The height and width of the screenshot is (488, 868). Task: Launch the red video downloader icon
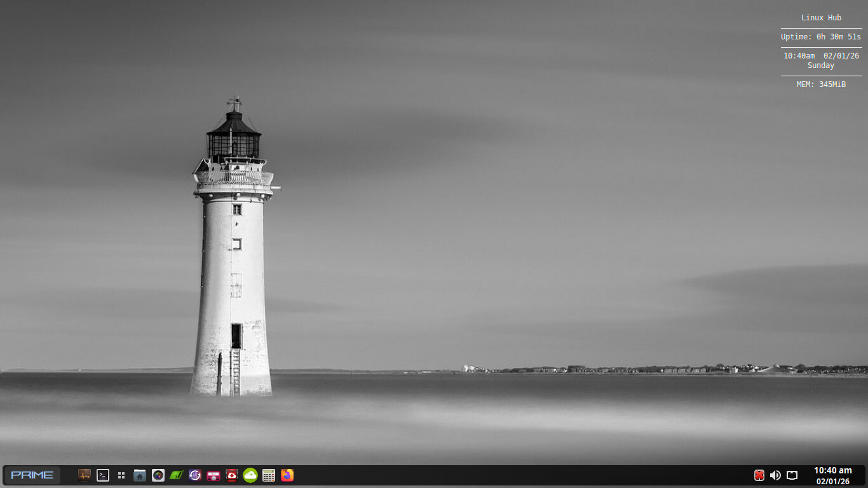232,475
